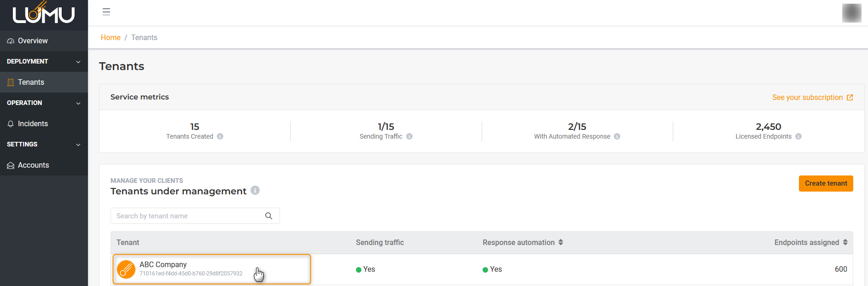Go to Incidents in the sidebar
Screen dimensions: 868x286
click(x=32, y=124)
